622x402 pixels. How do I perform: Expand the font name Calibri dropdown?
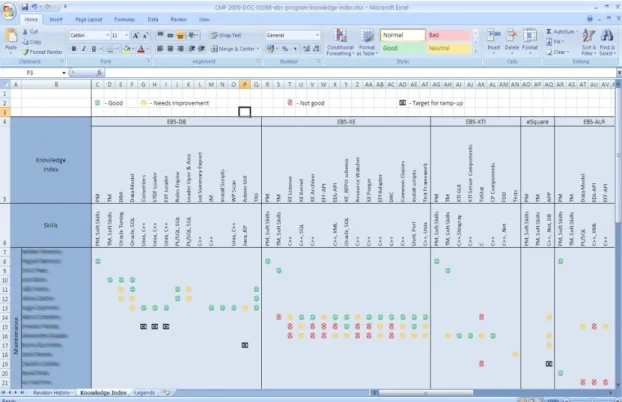(108, 35)
